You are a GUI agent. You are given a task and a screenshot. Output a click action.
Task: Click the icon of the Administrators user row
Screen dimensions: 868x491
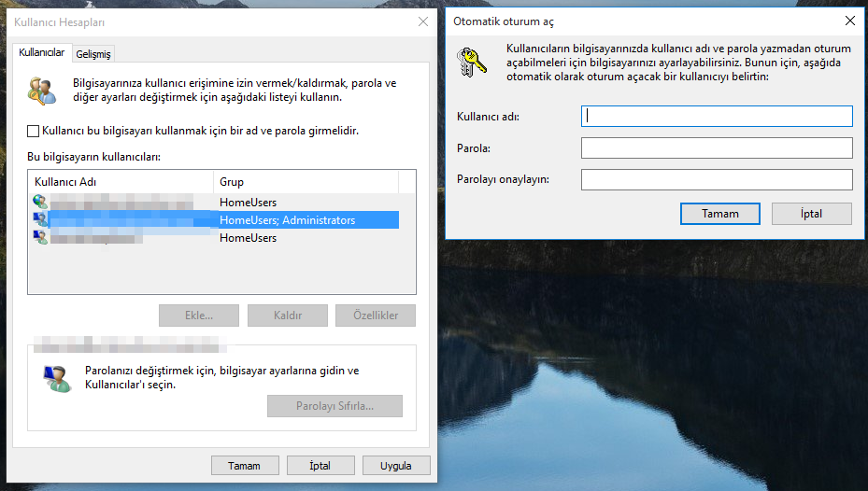pos(40,220)
